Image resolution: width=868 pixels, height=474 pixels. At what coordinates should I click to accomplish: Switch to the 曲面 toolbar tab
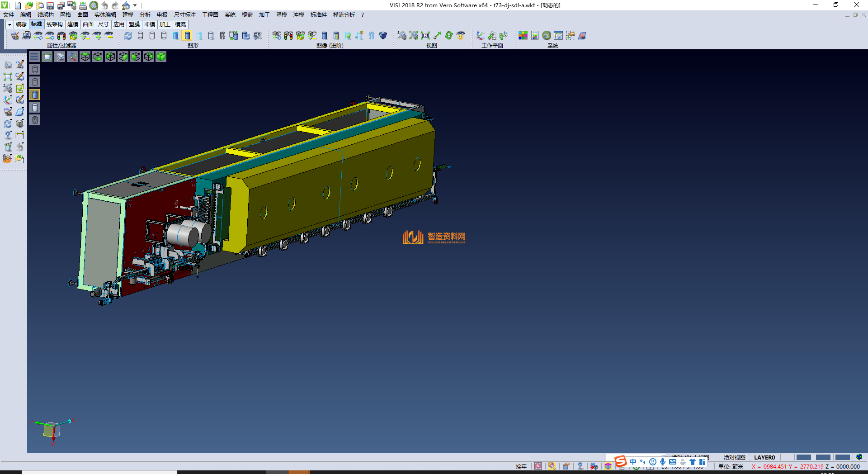(88, 24)
